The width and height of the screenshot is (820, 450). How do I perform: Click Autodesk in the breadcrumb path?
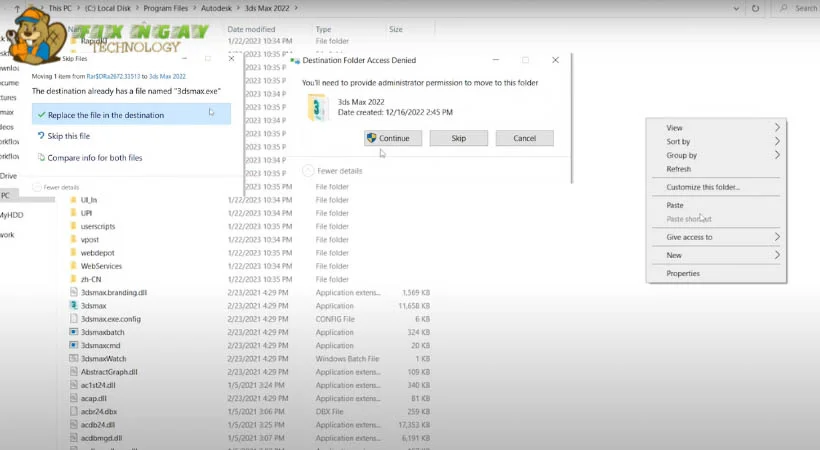[216, 8]
